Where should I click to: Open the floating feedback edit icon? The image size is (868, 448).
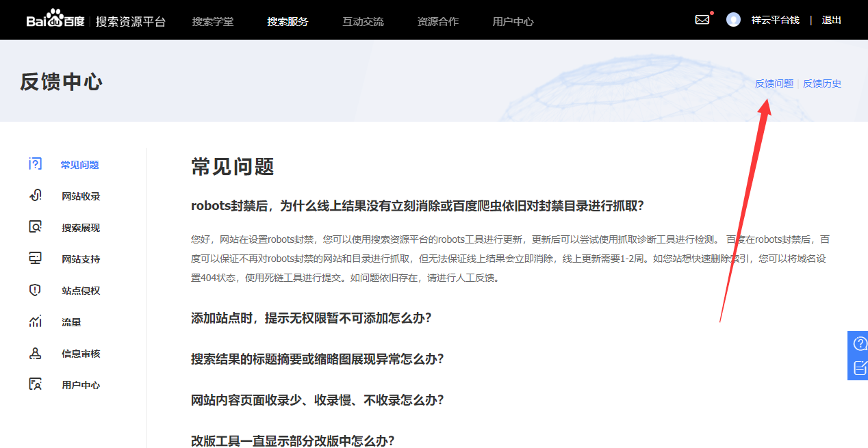[x=859, y=368]
